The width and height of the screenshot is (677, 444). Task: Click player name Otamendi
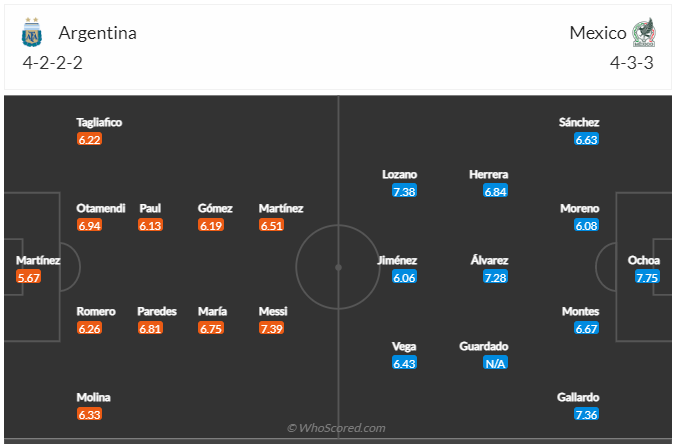pyautogui.click(x=101, y=208)
